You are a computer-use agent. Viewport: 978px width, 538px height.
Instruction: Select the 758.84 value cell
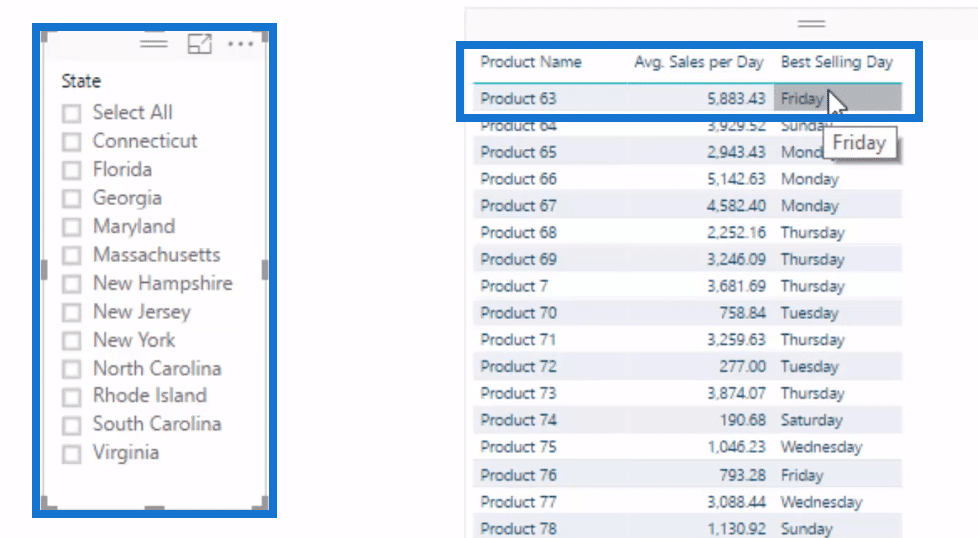point(742,313)
